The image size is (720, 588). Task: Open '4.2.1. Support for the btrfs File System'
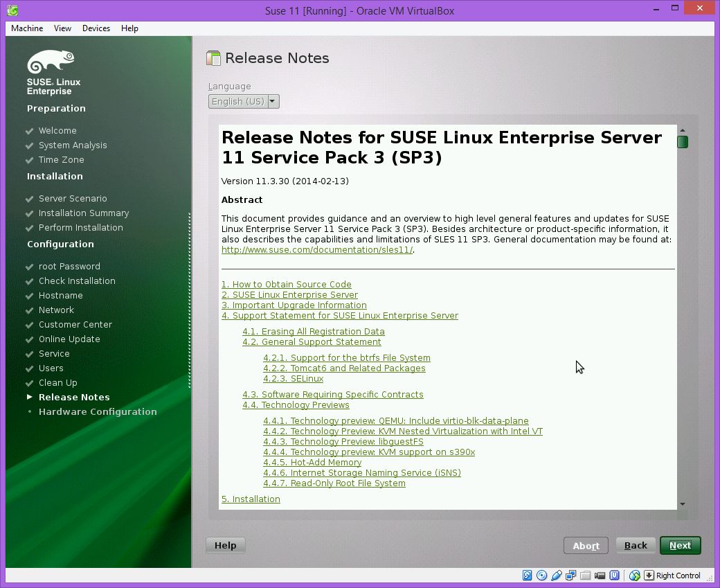pos(347,358)
